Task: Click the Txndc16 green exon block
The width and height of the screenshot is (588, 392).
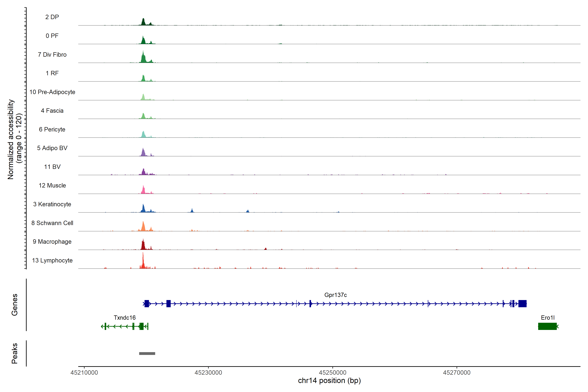Action: pos(142,326)
